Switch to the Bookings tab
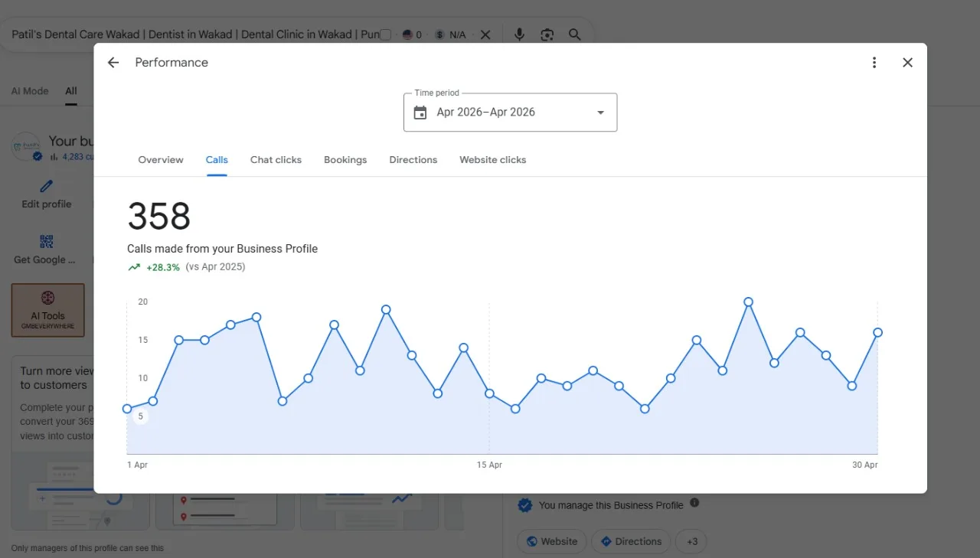This screenshot has width=980, height=558. point(345,160)
